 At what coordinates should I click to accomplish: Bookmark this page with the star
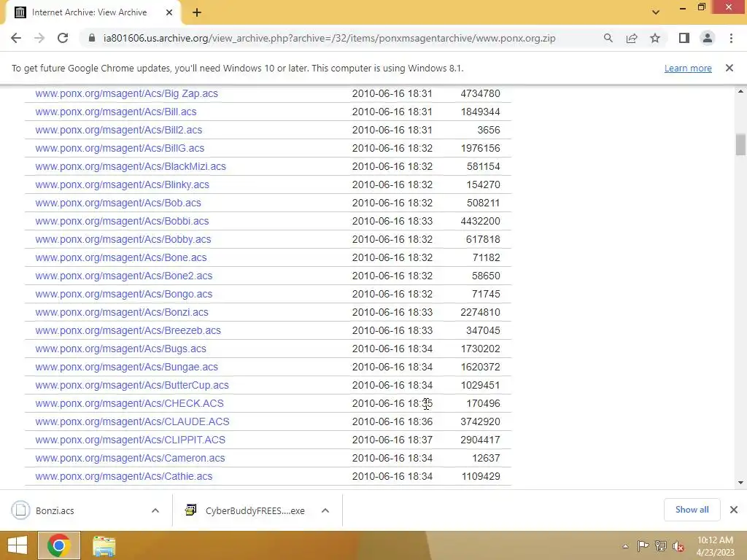pos(655,38)
